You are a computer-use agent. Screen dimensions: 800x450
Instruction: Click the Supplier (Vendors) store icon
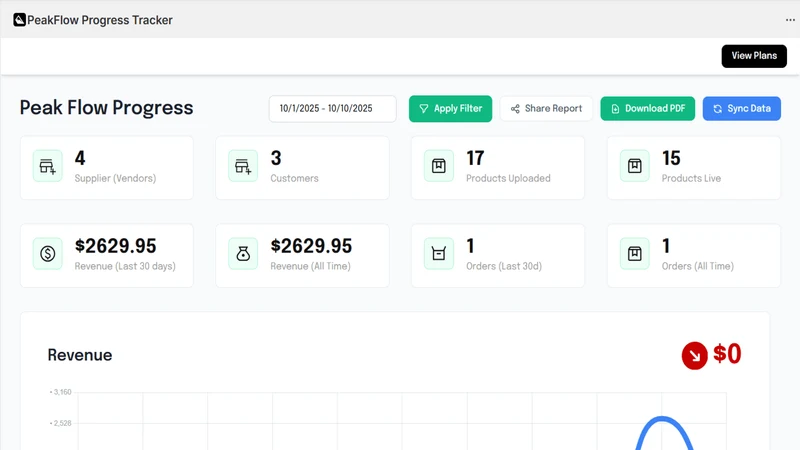47,166
